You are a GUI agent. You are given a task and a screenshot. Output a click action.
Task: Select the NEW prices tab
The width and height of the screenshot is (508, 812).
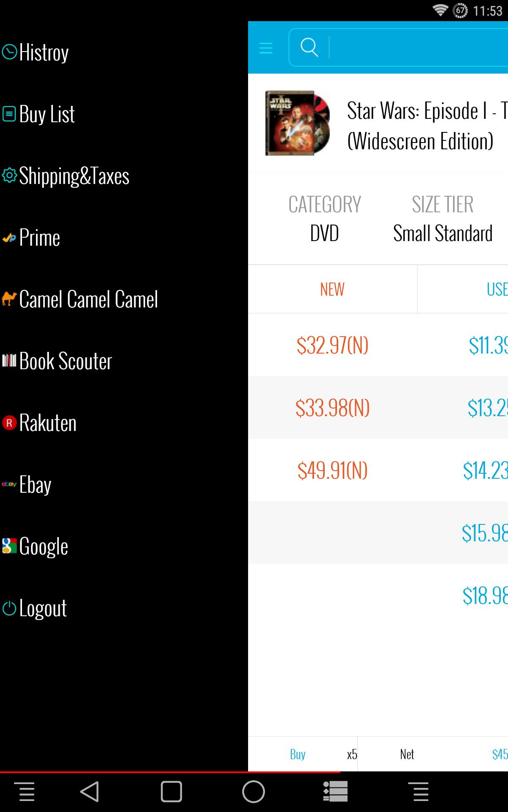point(332,289)
